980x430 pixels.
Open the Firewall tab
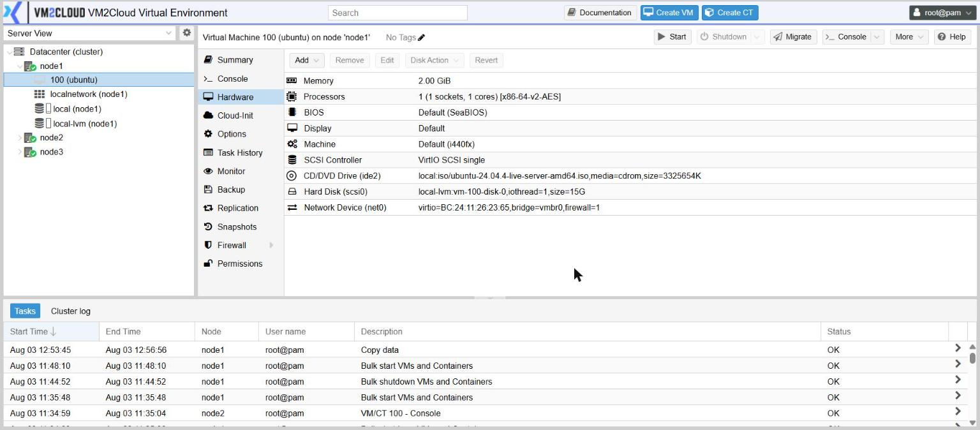(241, 245)
